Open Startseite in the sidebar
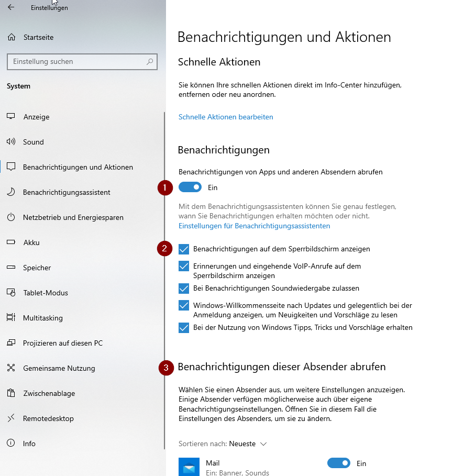Screen dimensions: 475x476 pyautogui.click(x=38, y=37)
